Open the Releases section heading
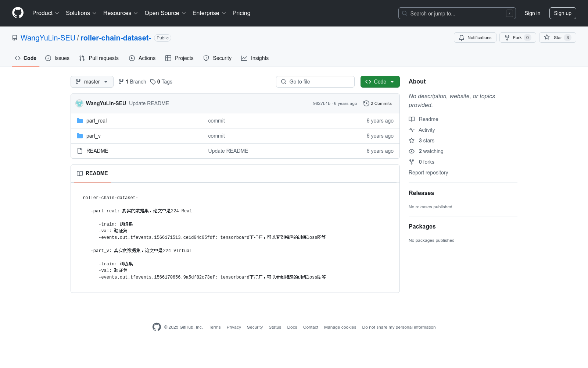This screenshot has height=368, width=588. click(x=421, y=193)
